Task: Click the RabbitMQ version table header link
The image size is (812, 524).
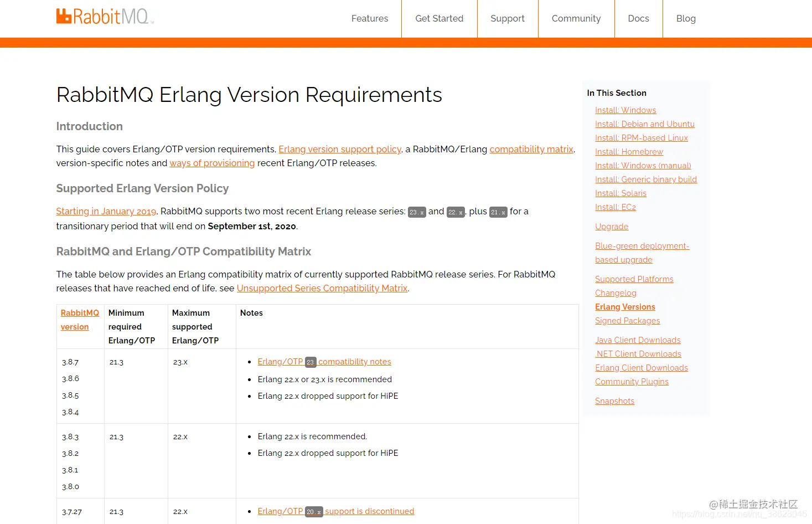Action: pyautogui.click(x=80, y=320)
